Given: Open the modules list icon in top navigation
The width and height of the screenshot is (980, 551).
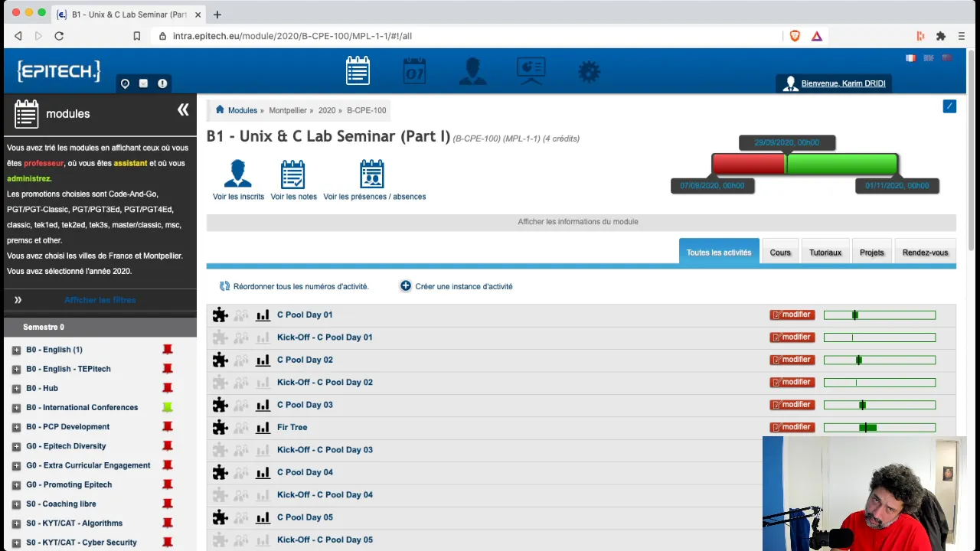Looking at the screenshot, I should (358, 70).
